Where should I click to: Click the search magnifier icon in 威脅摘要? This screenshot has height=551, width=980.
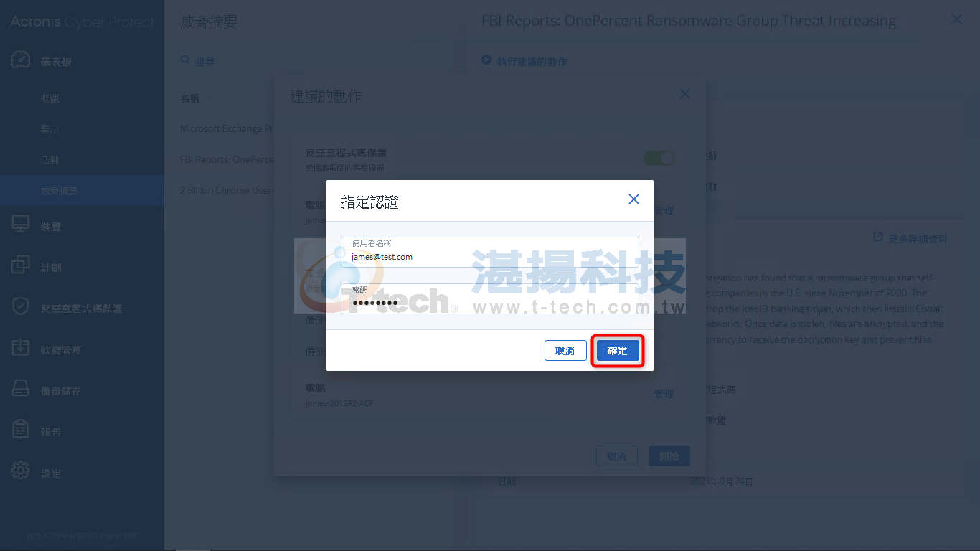click(x=185, y=61)
